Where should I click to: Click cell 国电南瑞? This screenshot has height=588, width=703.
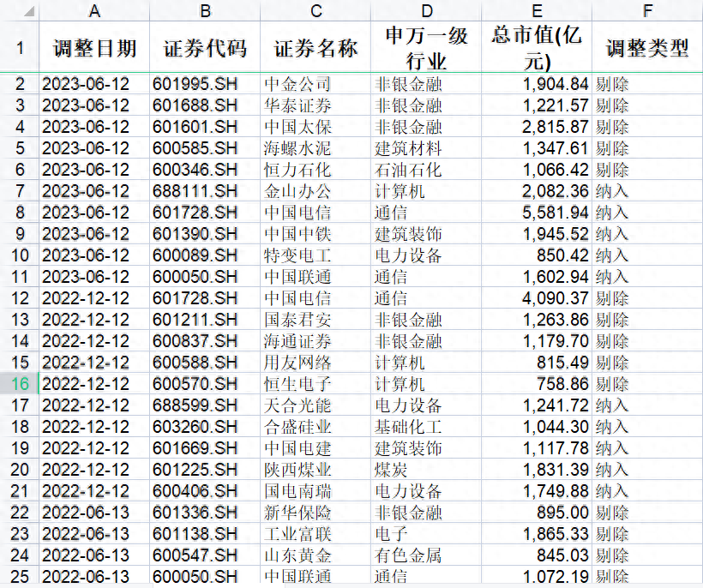[315, 492]
